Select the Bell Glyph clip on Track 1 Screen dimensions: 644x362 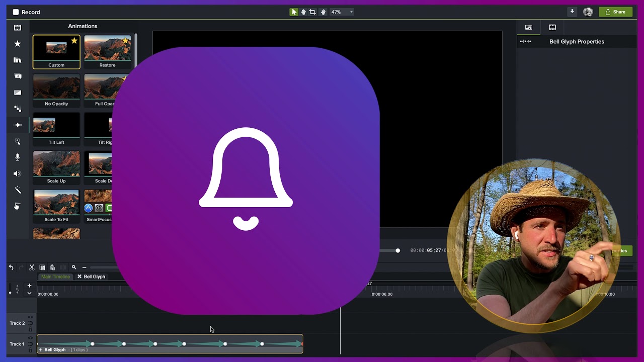click(x=170, y=344)
